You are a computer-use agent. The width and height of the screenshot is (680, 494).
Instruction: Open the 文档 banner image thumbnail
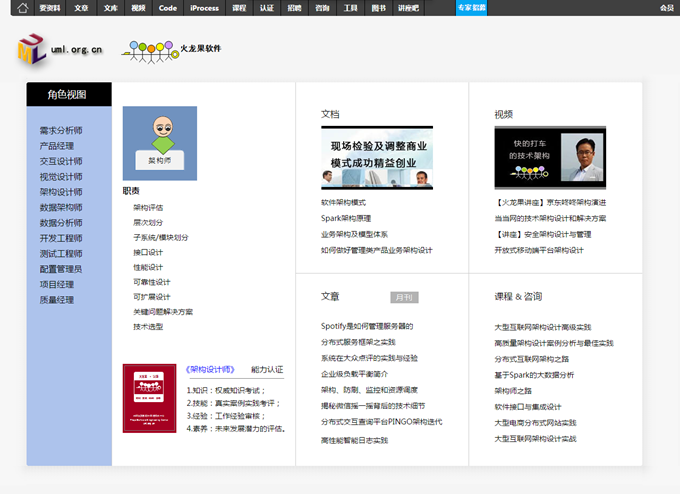click(x=376, y=157)
